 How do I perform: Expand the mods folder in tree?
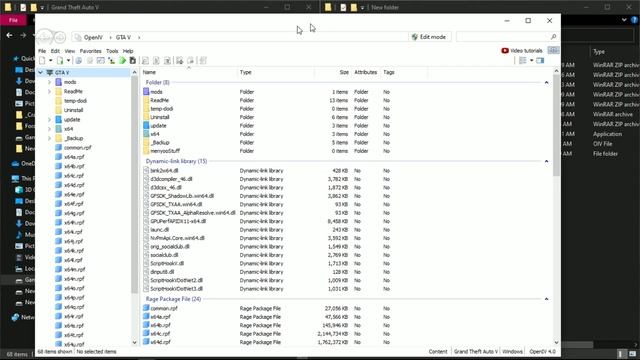(x=49, y=82)
